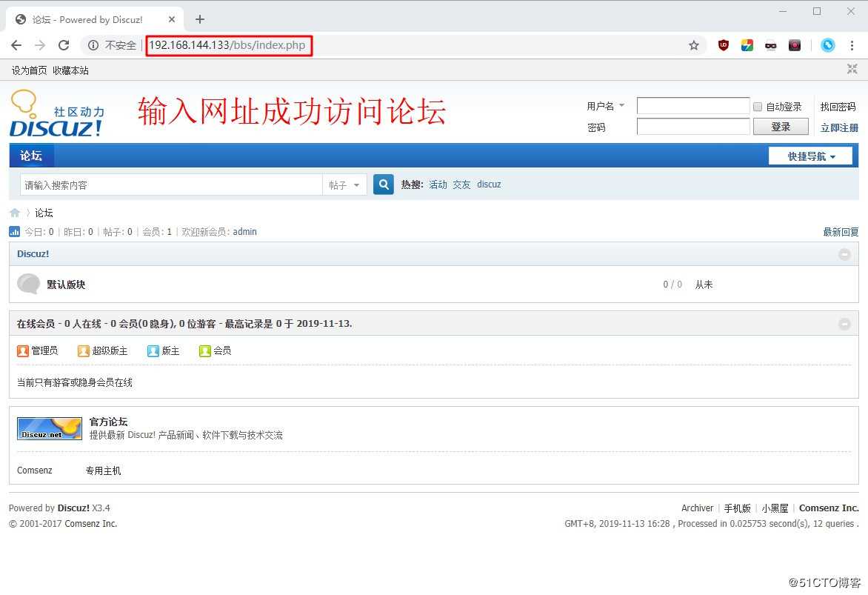Click the browser address bar URL
The width and height of the screenshot is (868, 595).
(x=227, y=45)
